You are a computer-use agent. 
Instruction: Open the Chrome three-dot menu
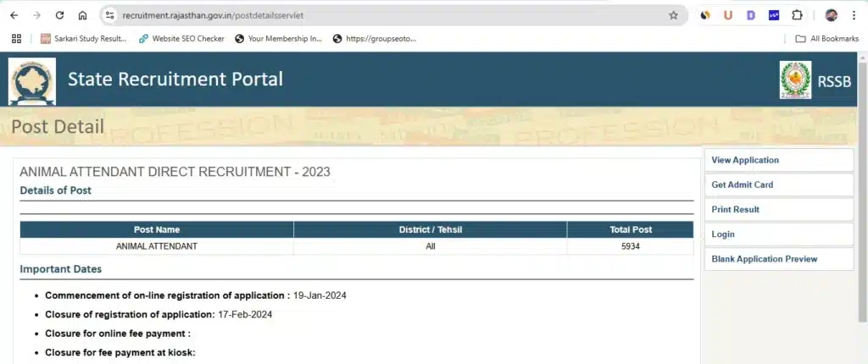pyautogui.click(x=854, y=15)
